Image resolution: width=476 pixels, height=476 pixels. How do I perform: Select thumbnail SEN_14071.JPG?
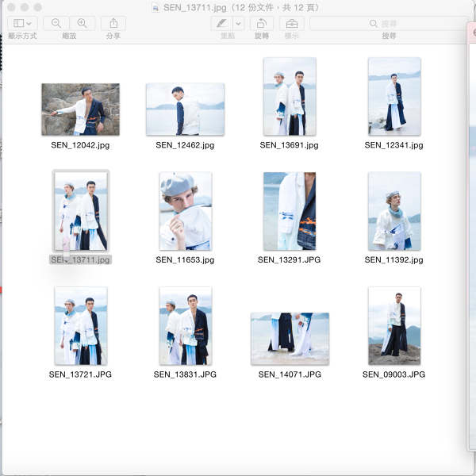[x=290, y=339]
